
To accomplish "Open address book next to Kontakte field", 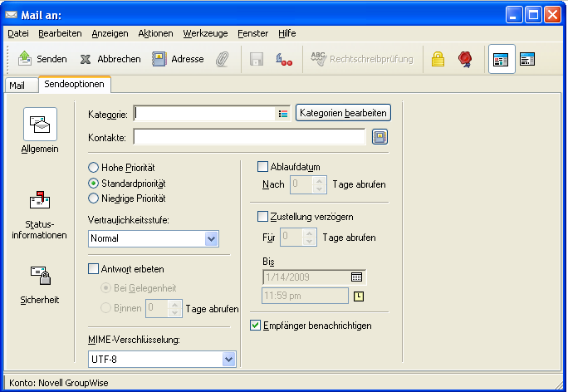I will click(x=380, y=137).
